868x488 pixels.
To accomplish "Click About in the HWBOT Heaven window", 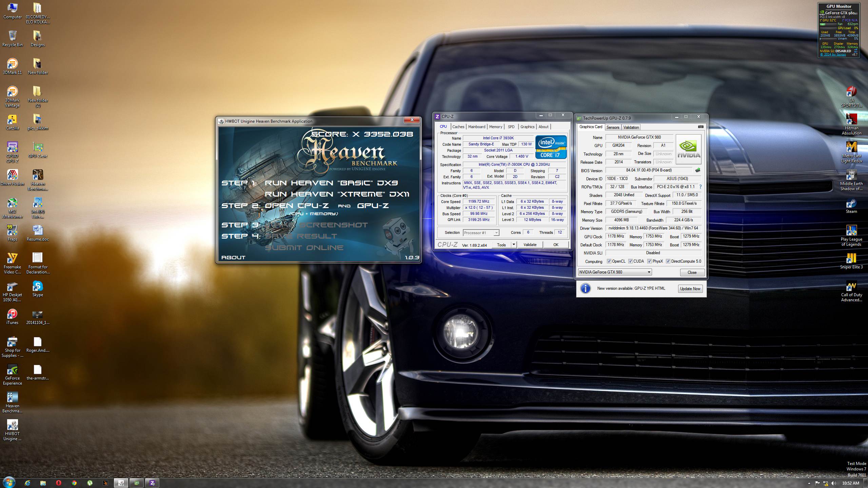I will click(233, 258).
